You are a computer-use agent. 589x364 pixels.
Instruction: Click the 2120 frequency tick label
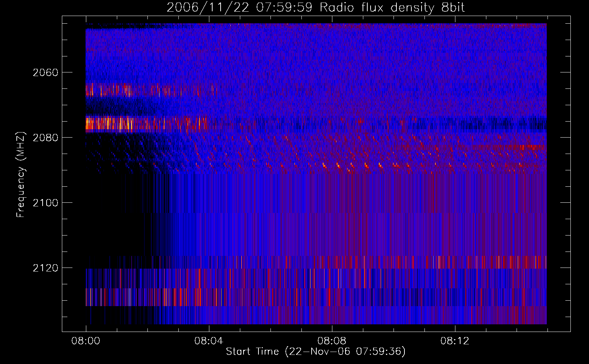tap(46, 268)
